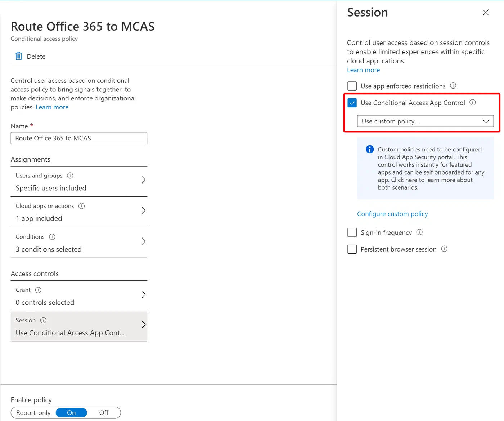Click info icon beside Cloud apps or actions
The width and height of the screenshot is (504, 421).
(x=82, y=206)
